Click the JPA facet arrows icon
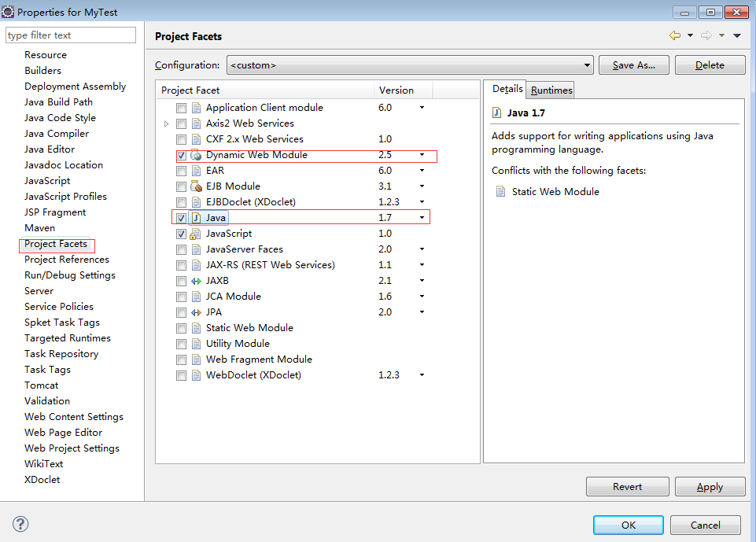756x542 pixels. click(x=196, y=312)
